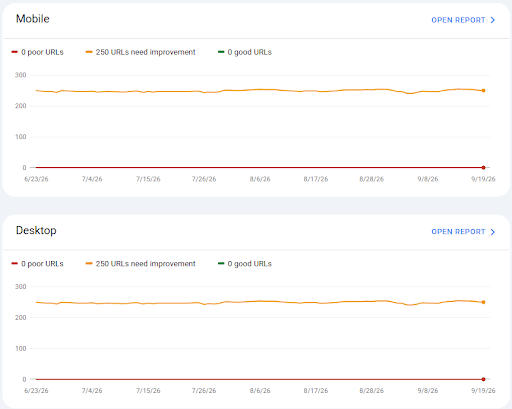Click the 0 axis value on the Mobile chart

click(24, 168)
